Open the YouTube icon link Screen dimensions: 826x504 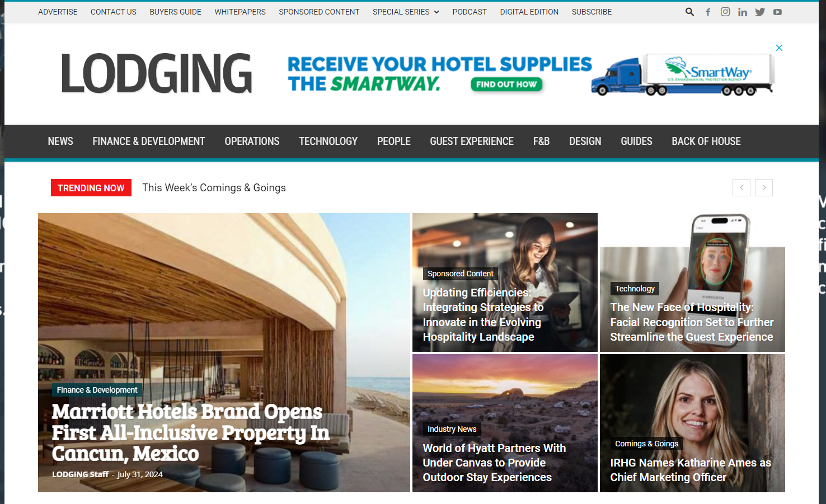click(777, 12)
